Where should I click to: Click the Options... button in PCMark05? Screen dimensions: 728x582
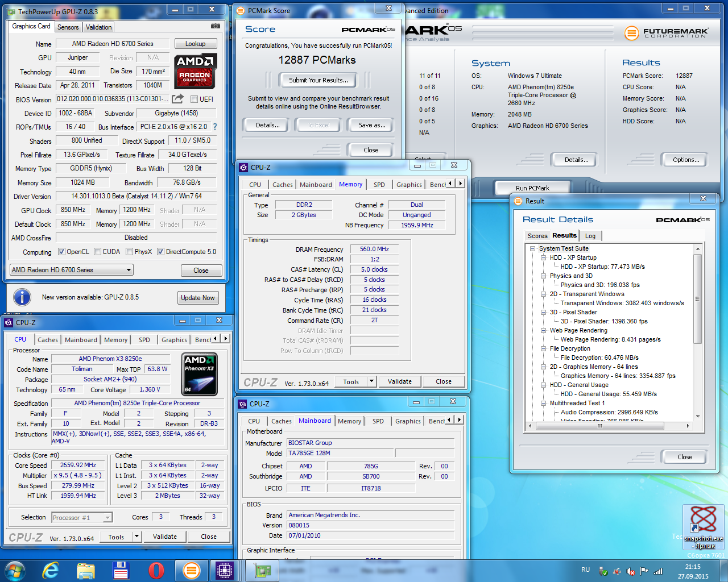[x=686, y=160]
